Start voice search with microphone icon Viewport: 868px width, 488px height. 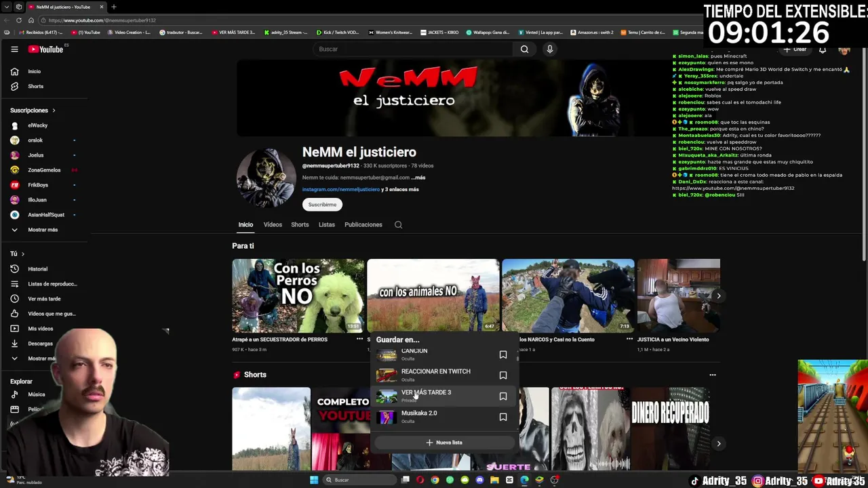pyautogui.click(x=550, y=49)
